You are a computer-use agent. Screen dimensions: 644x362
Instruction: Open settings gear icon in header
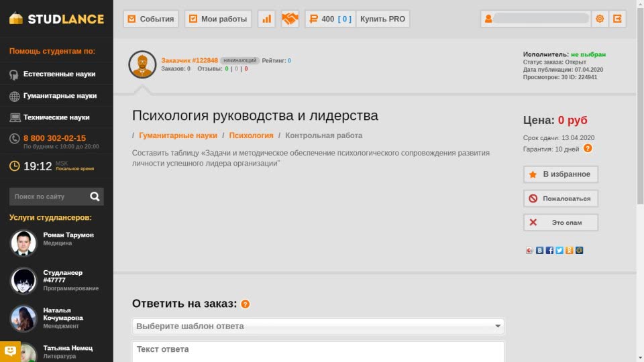click(x=600, y=19)
